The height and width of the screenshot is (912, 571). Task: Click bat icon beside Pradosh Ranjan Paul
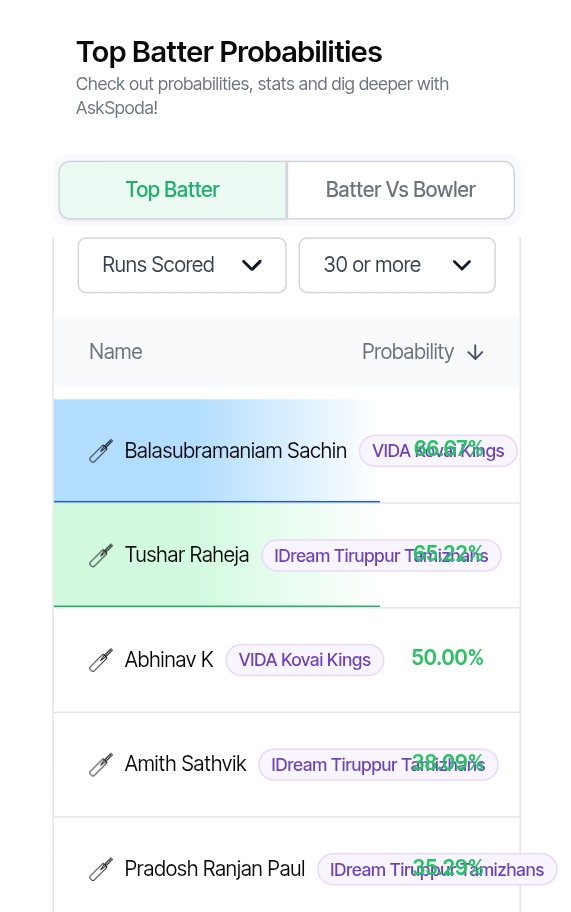(x=101, y=869)
